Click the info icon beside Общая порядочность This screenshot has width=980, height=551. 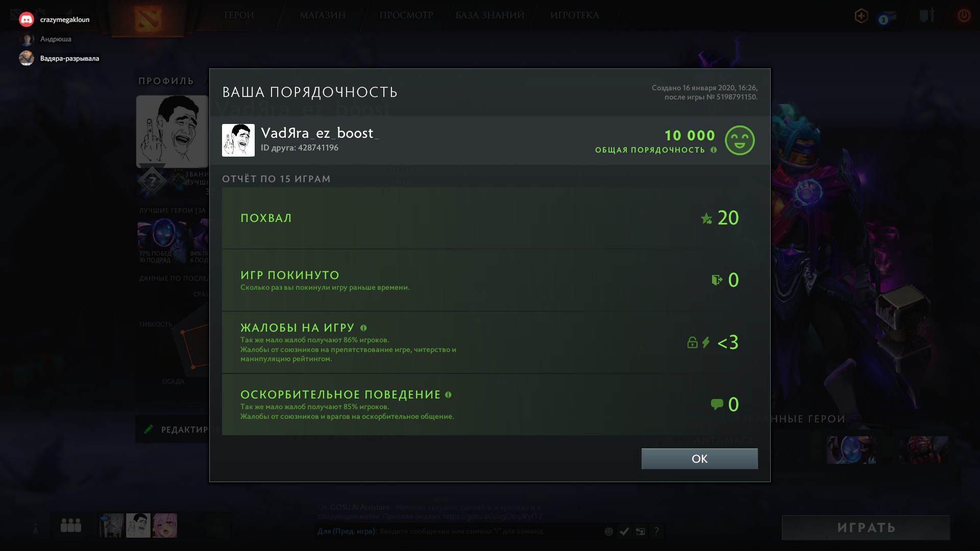click(x=714, y=150)
